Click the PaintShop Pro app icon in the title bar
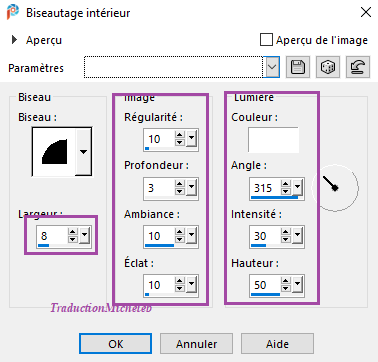 13,12
